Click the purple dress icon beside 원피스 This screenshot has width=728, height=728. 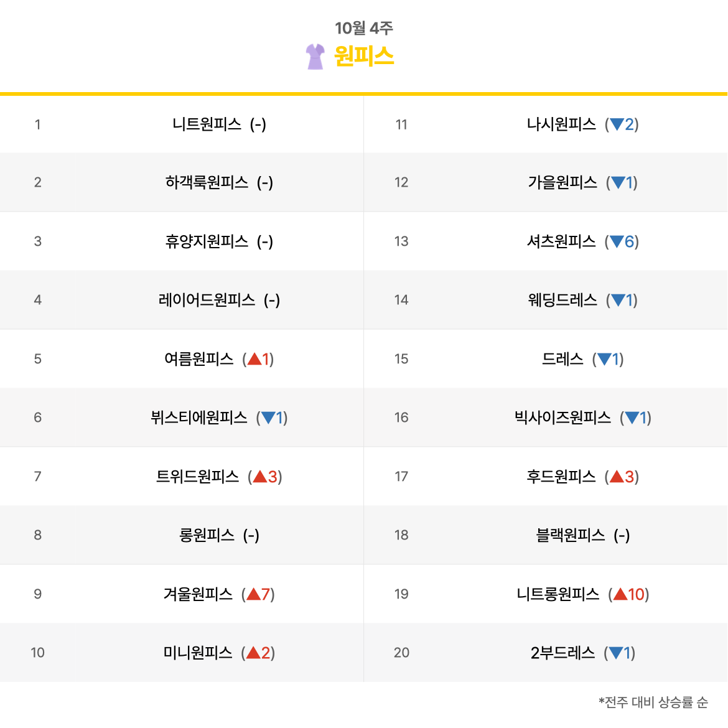point(315,57)
